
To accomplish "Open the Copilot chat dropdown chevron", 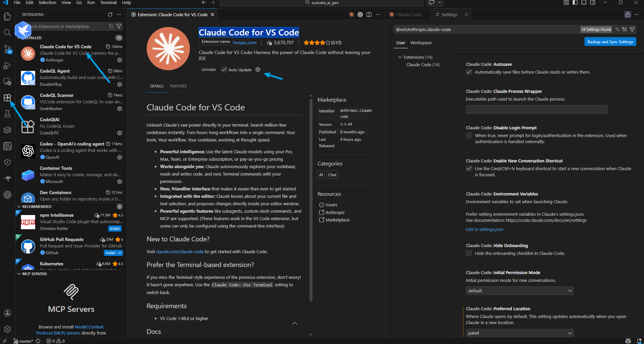I will (440, 3).
